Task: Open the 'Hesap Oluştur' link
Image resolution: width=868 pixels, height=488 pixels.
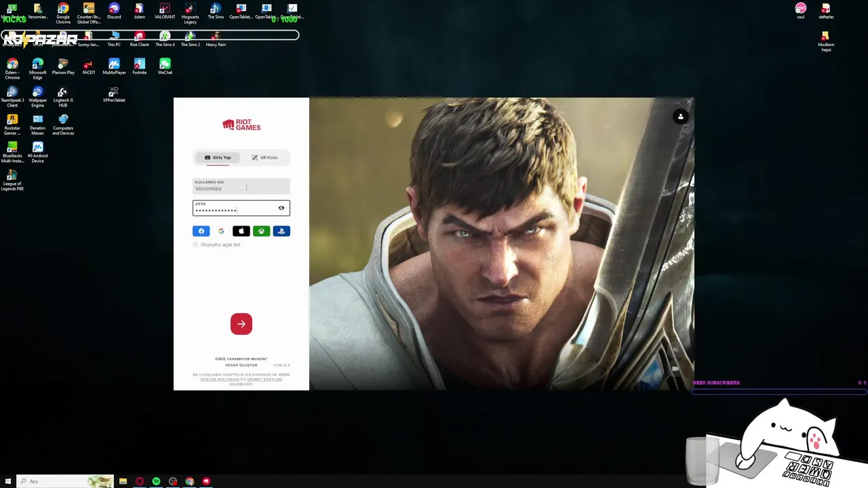Action: (241, 365)
